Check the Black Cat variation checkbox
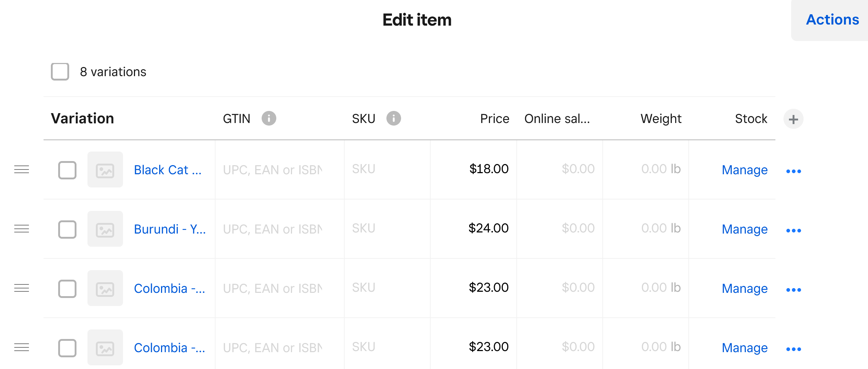The height and width of the screenshot is (369, 868). point(67,170)
